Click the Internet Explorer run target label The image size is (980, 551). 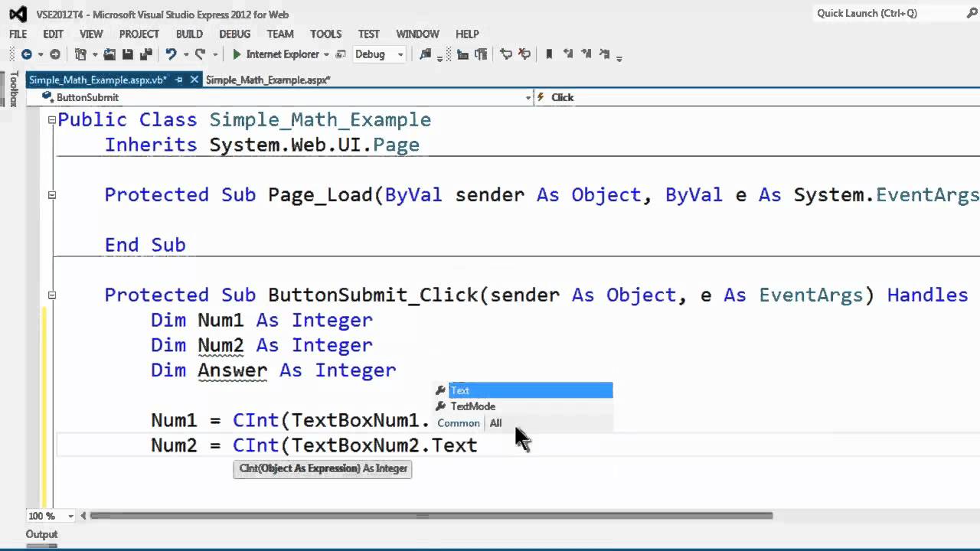[283, 54]
